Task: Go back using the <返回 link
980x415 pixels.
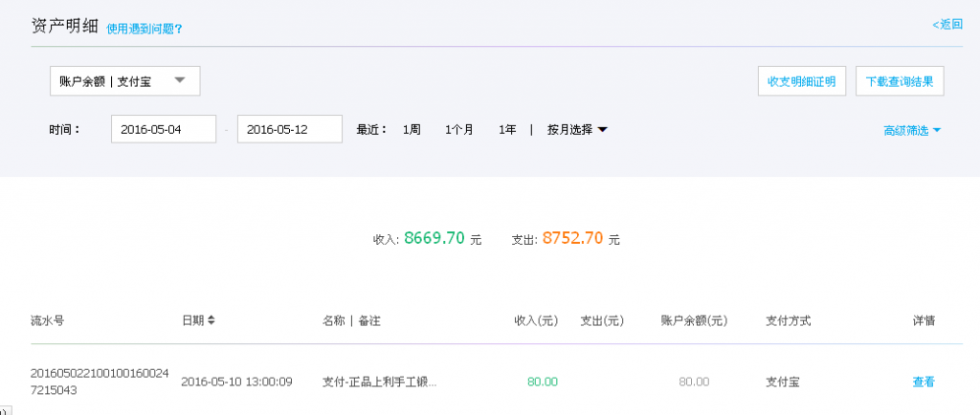Action: 947,24
